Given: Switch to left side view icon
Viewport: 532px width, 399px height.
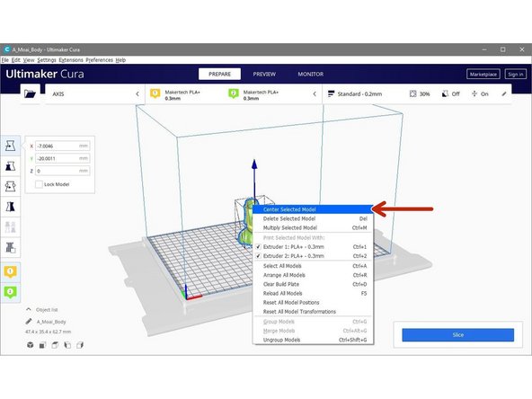Looking at the screenshot, I should 67,345.
